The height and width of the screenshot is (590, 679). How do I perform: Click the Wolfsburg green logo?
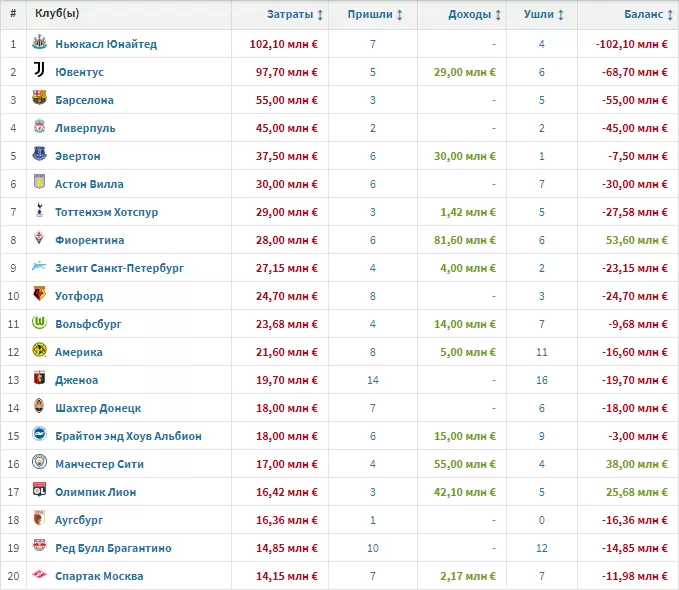(39, 322)
